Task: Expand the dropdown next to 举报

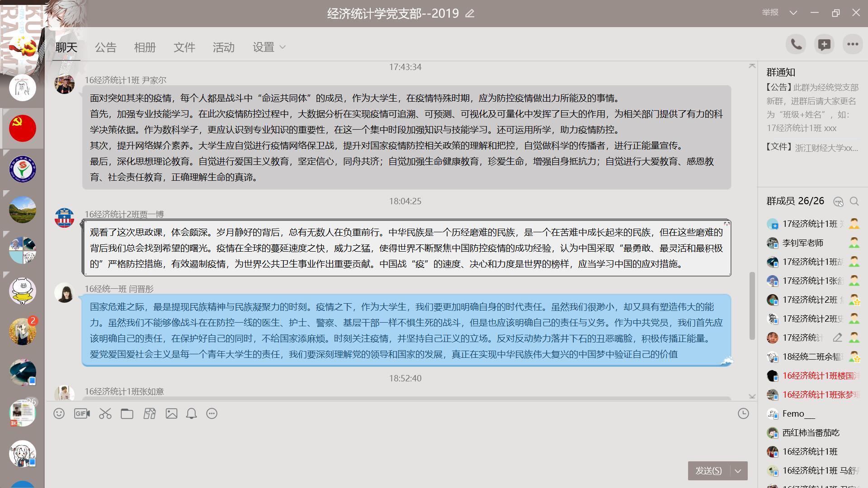Action: pyautogui.click(x=793, y=13)
